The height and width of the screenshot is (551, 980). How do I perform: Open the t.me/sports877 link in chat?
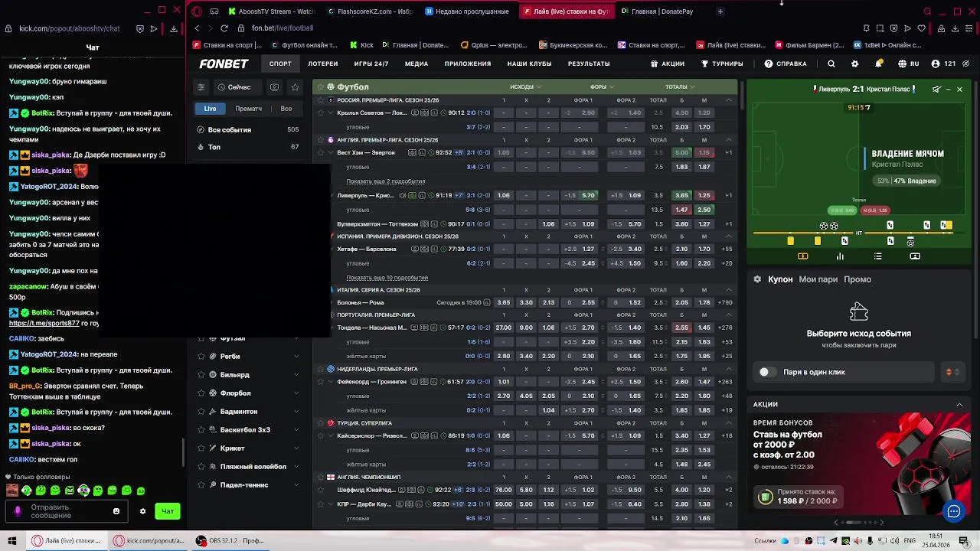click(x=44, y=323)
